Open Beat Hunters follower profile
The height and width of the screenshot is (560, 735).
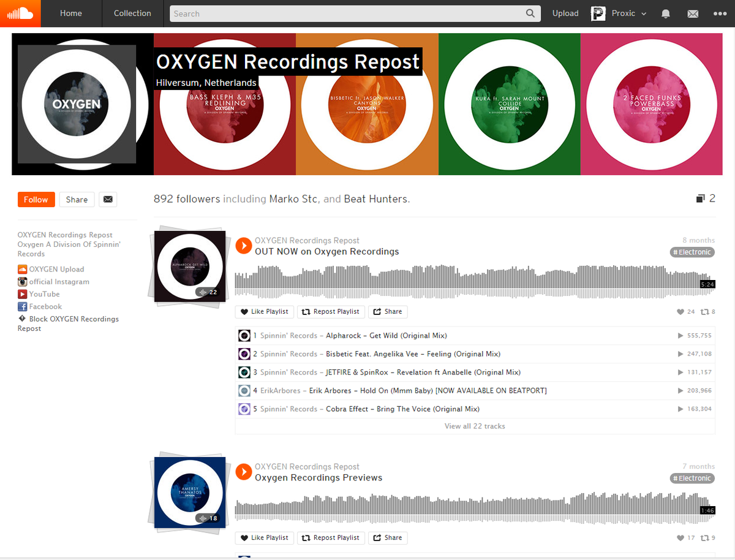[x=375, y=199]
